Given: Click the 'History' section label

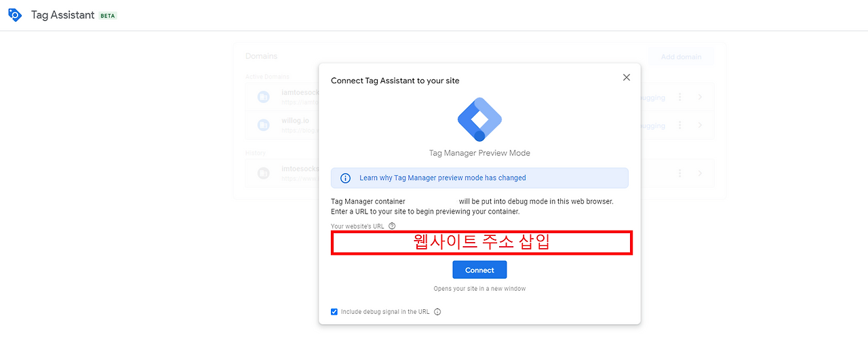Looking at the screenshot, I should tap(256, 153).
